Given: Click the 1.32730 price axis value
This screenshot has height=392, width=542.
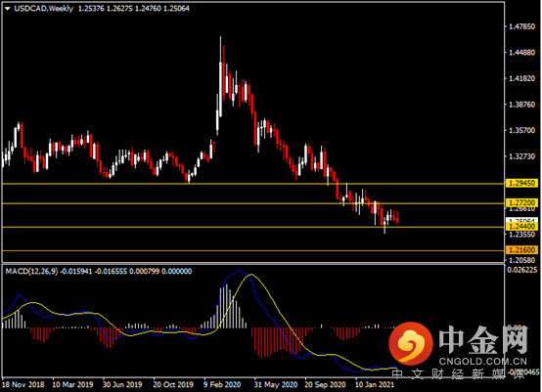Looking at the screenshot, I should pyautogui.click(x=522, y=156).
